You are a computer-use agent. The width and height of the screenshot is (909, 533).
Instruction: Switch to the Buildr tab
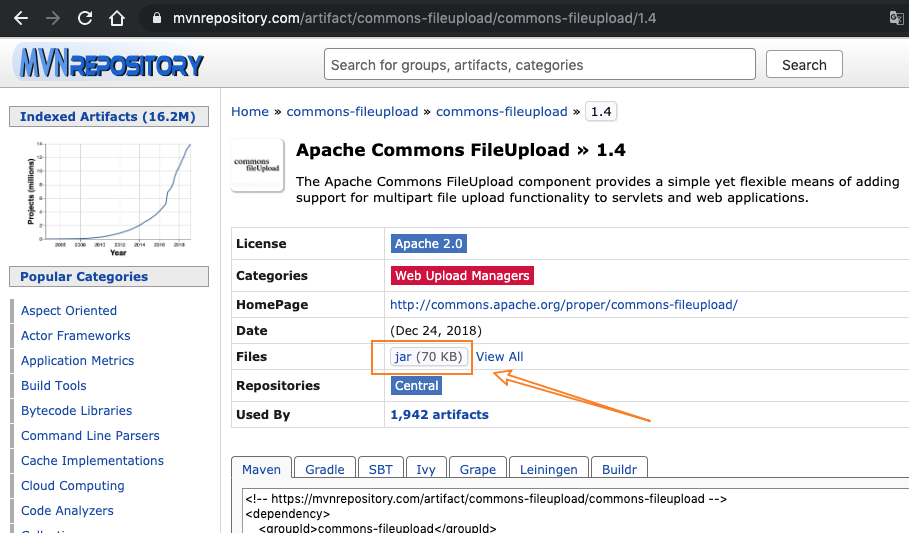coord(619,469)
